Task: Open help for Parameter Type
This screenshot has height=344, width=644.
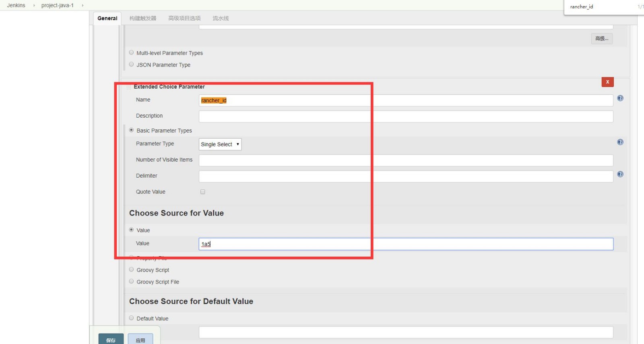Action: pos(620,142)
